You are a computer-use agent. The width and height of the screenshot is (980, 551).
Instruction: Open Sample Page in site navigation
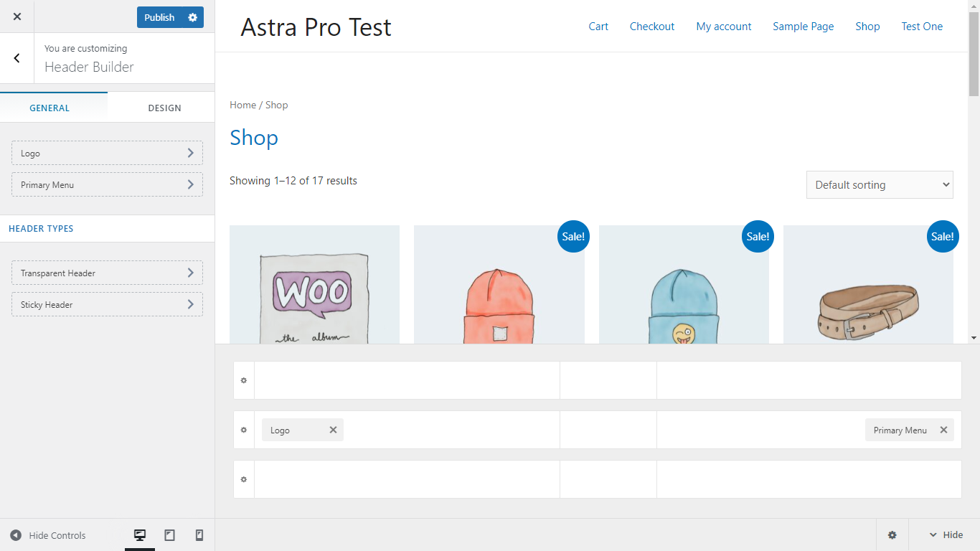[x=803, y=27]
